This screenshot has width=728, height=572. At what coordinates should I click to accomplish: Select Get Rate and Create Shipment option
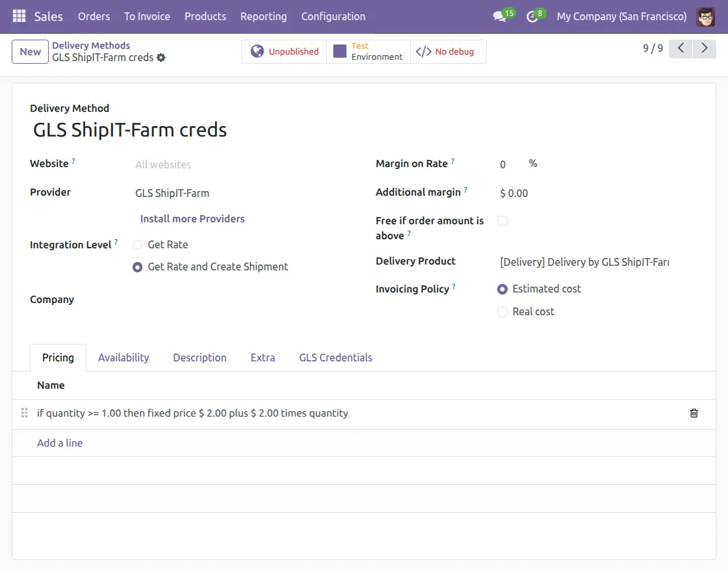[137, 267]
